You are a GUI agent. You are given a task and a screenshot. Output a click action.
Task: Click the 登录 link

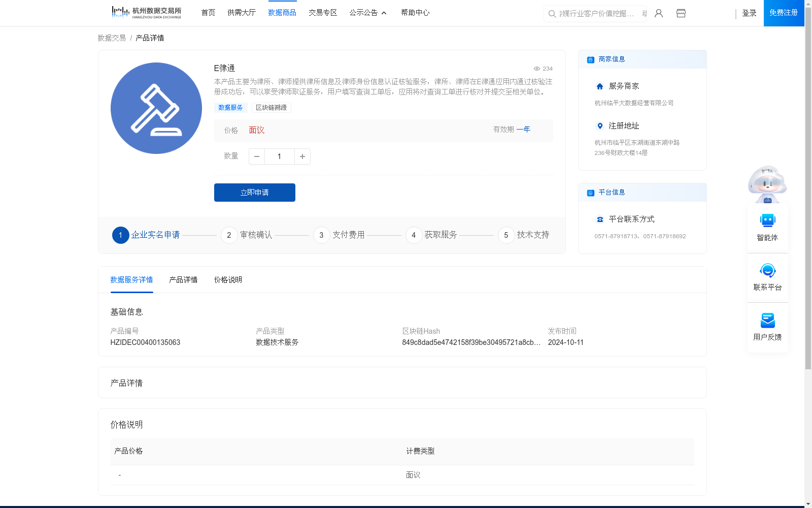(x=749, y=13)
